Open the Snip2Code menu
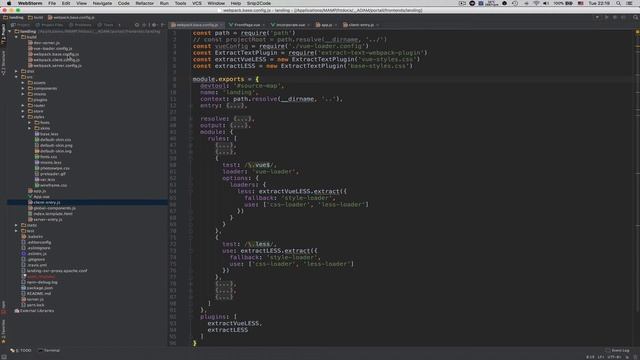 tap(258, 3)
